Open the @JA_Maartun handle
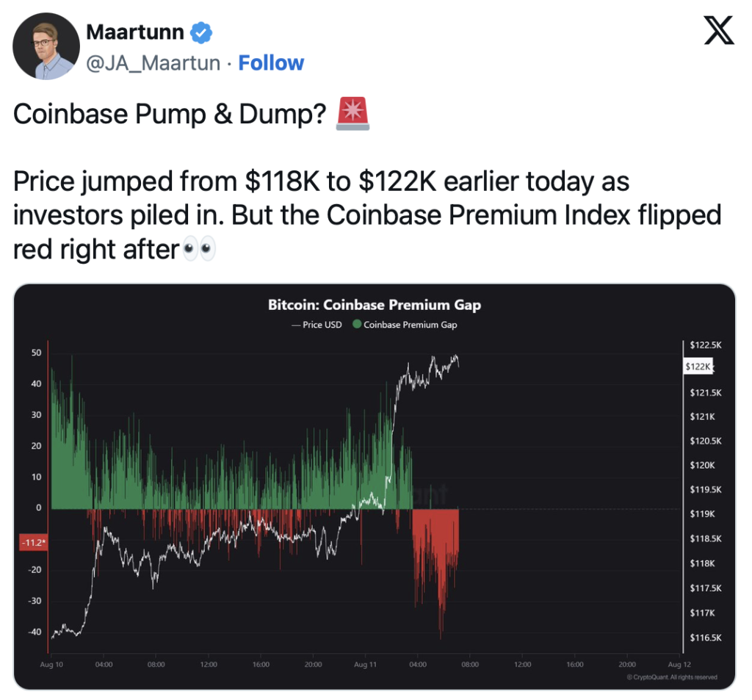The width and height of the screenshot is (752, 700). tap(153, 63)
